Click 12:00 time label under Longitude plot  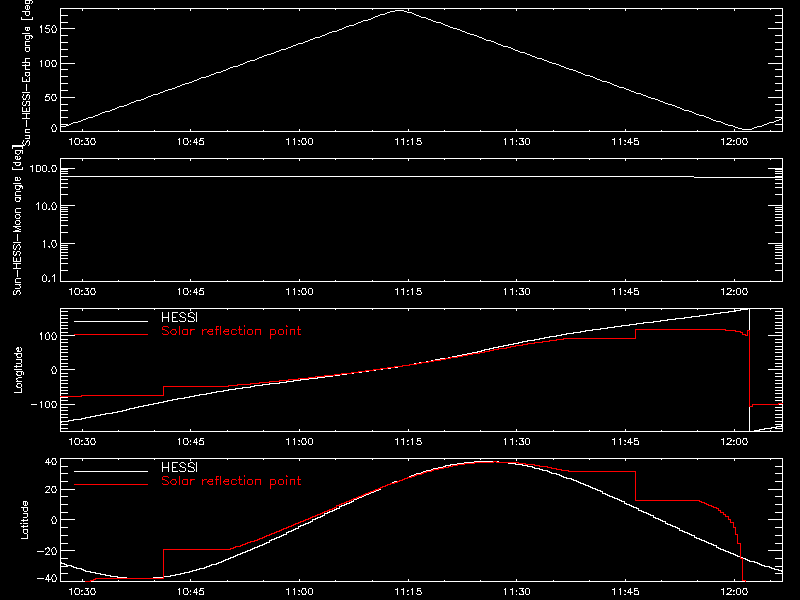coord(734,442)
